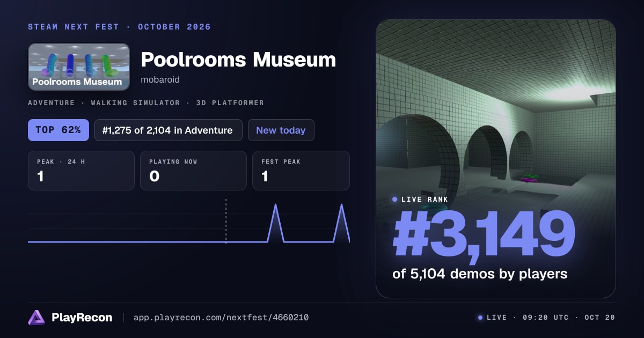Click the ADVENTURE genre tag
Viewport: 644px width, 338px height.
tap(52, 102)
